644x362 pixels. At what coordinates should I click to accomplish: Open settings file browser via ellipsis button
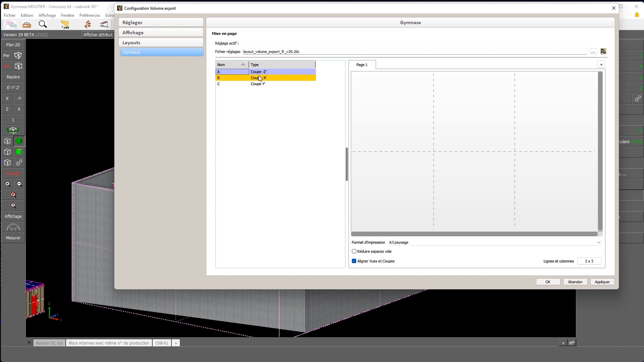(593, 51)
